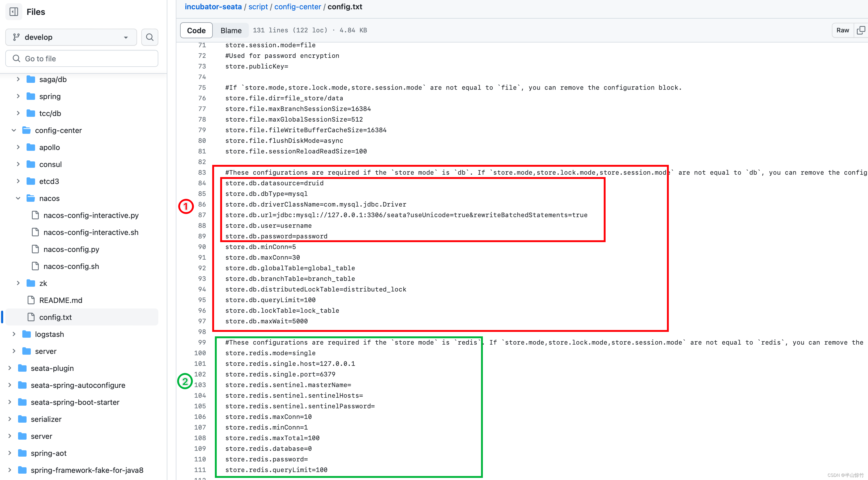The height and width of the screenshot is (480, 868).
Task: Go to incubator-seata breadcrumb link
Action: tap(213, 7)
